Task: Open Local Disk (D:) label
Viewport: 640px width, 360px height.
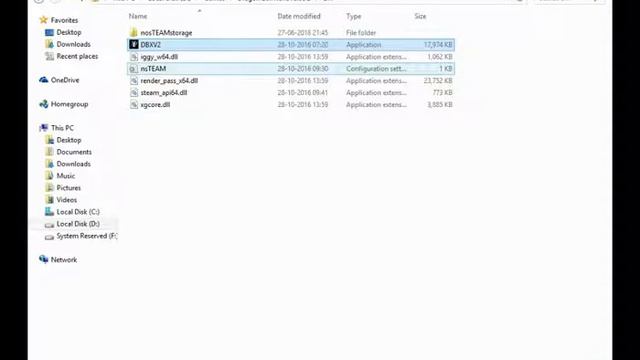Action: tap(78, 224)
